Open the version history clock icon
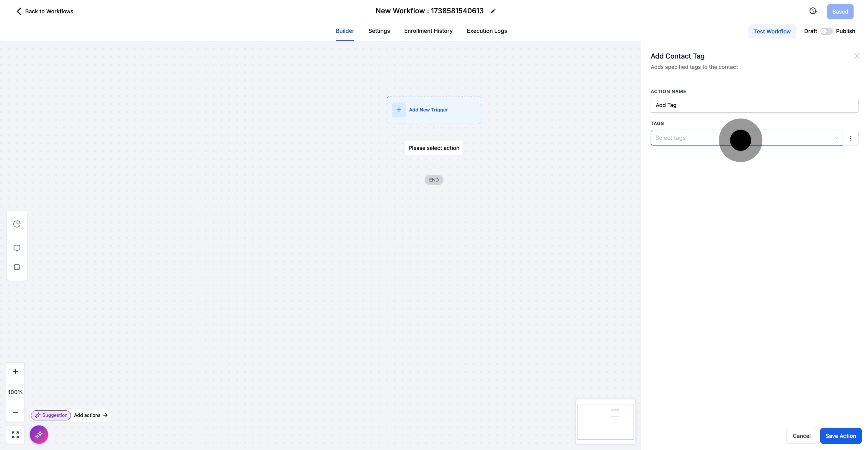The height and width of the screenshot is (450, 868). [x=813, y=11]
